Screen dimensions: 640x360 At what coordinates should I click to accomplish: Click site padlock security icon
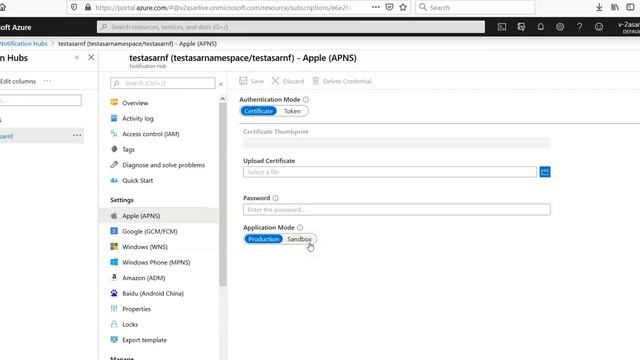(x=88, y=7)
